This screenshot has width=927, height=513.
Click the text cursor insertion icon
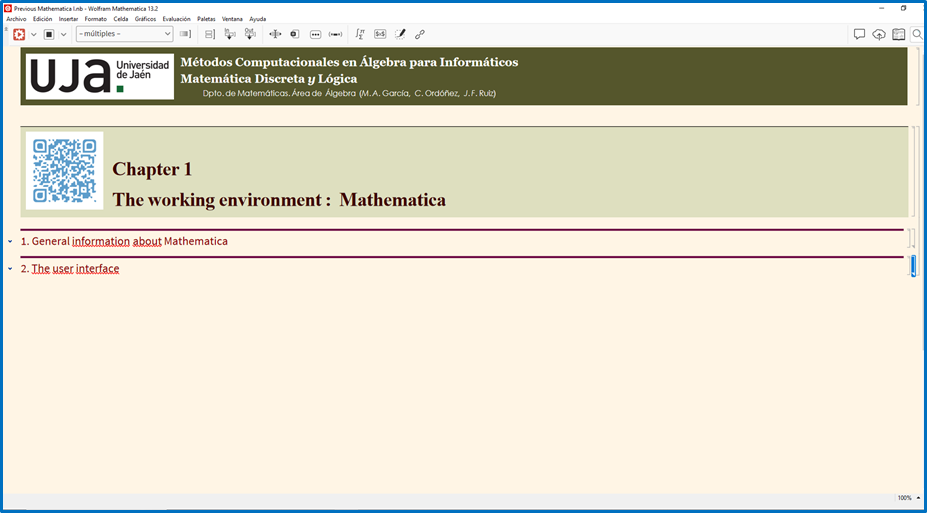click(x=275, y=34)
